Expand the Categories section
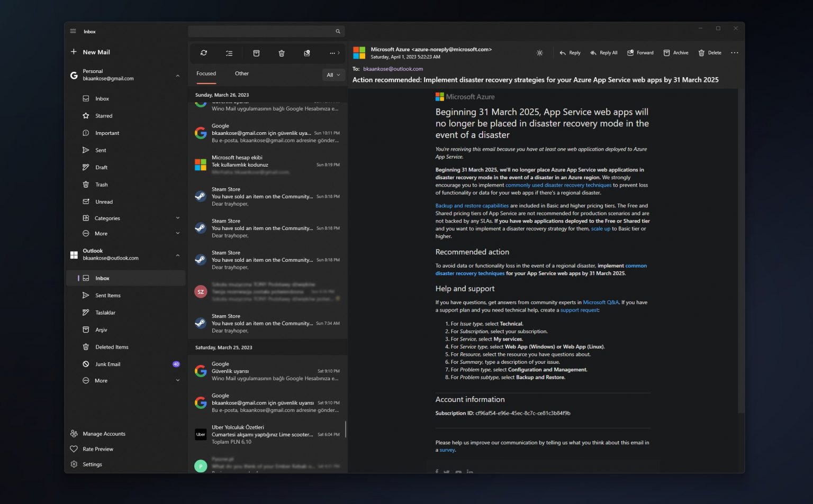Viewport: 813px width, 504px height. (177, 218)
